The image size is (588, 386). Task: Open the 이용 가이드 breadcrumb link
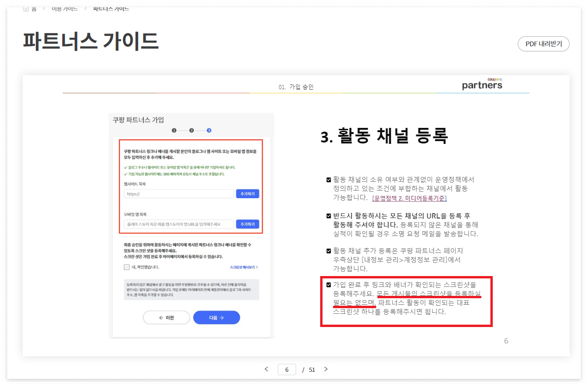click(65, 8)
